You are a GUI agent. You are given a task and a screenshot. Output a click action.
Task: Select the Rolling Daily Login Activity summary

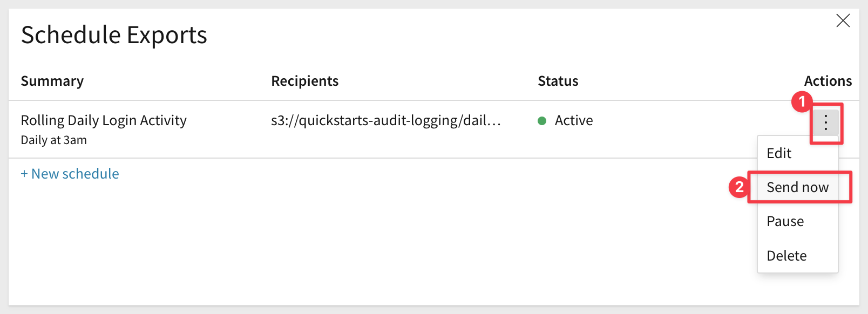point(104,120)
